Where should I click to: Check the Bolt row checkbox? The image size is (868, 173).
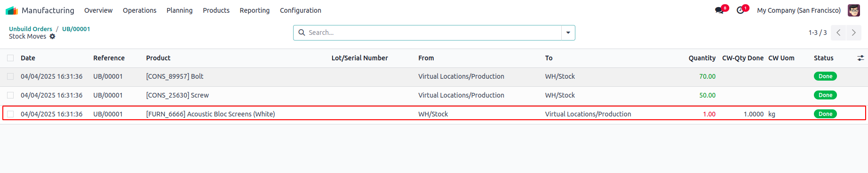coord(10,76)
